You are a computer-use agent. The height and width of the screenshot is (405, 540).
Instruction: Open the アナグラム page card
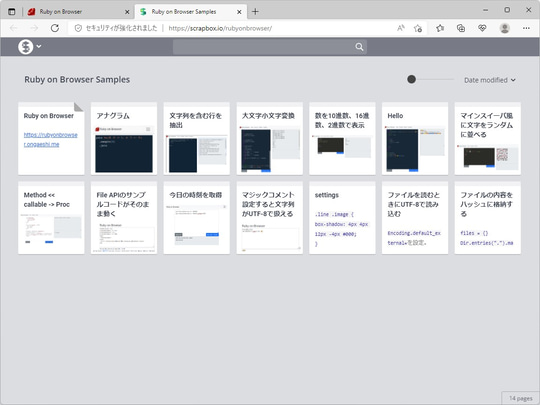pos(124,138)
